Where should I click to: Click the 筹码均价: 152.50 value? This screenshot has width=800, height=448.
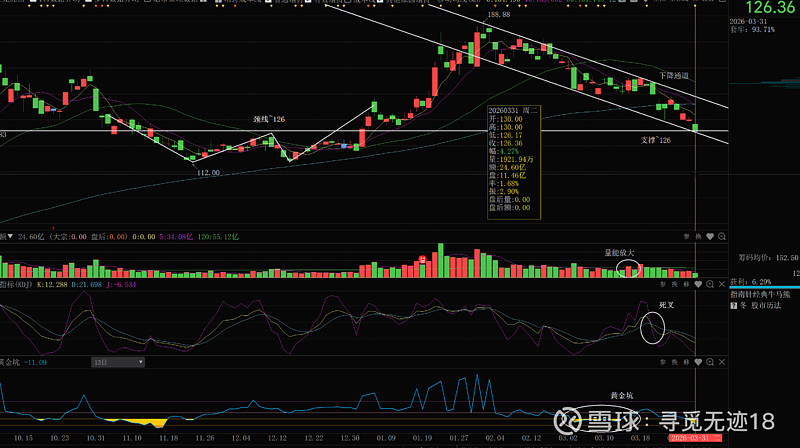click(x=768, y=258)
